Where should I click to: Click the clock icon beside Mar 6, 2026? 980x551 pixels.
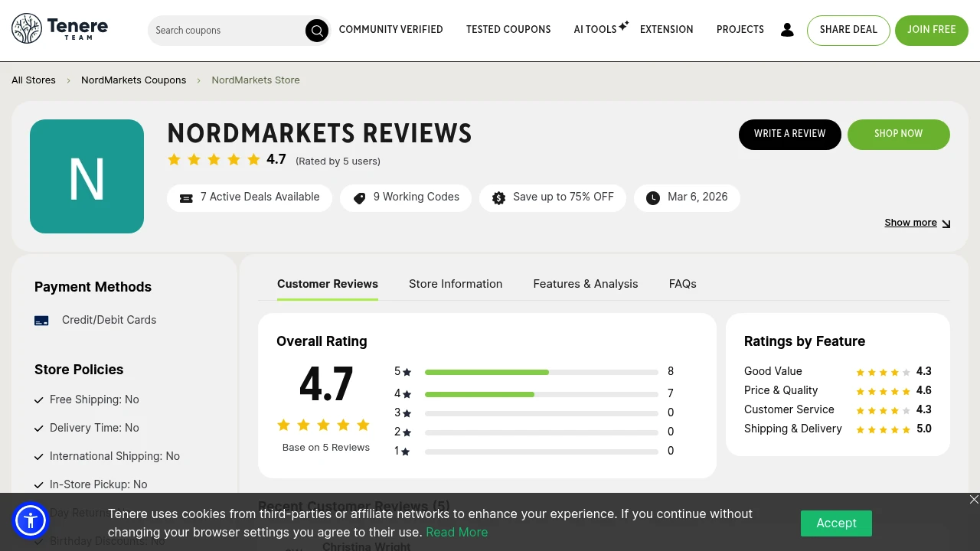click(x=653, y=198)
